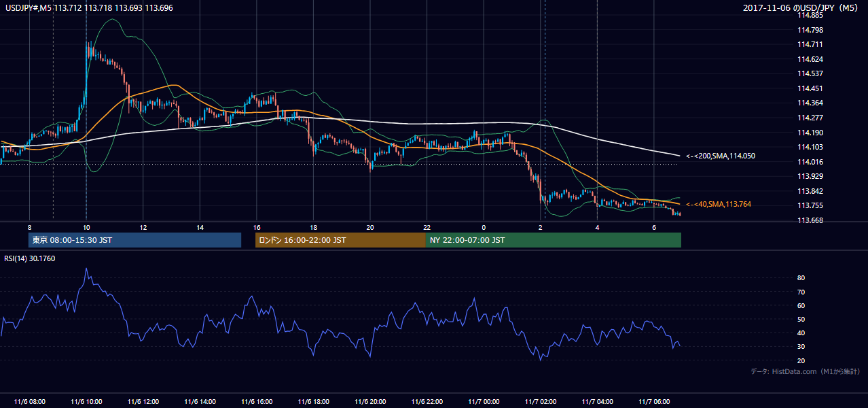Click the hour 10 tick under price chart
The image size is (868, 408).
[86, 227]
